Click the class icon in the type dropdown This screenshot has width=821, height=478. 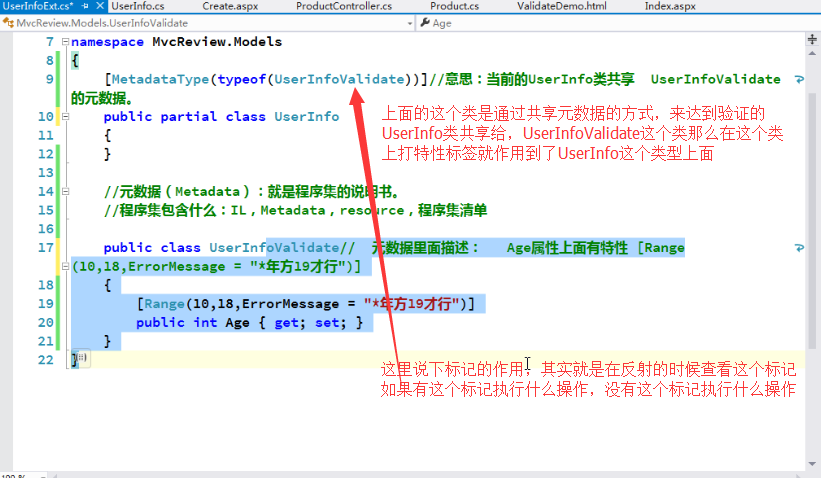point(8,23)
